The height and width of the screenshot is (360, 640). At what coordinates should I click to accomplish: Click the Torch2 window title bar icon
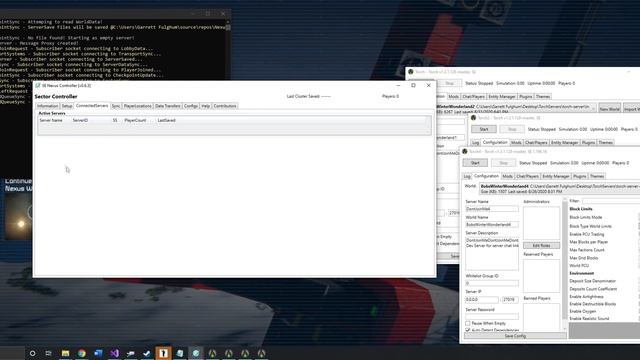(x=473, y=118)
